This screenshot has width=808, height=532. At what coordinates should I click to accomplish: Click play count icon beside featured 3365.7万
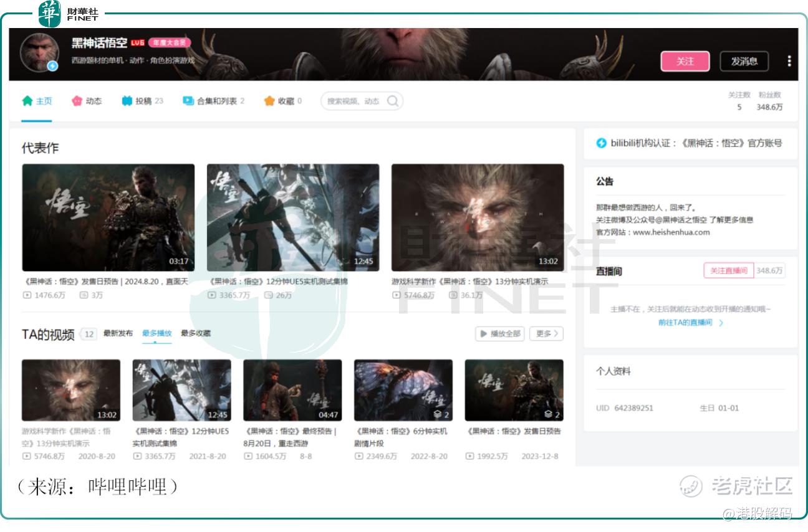[x=211, y=295]
